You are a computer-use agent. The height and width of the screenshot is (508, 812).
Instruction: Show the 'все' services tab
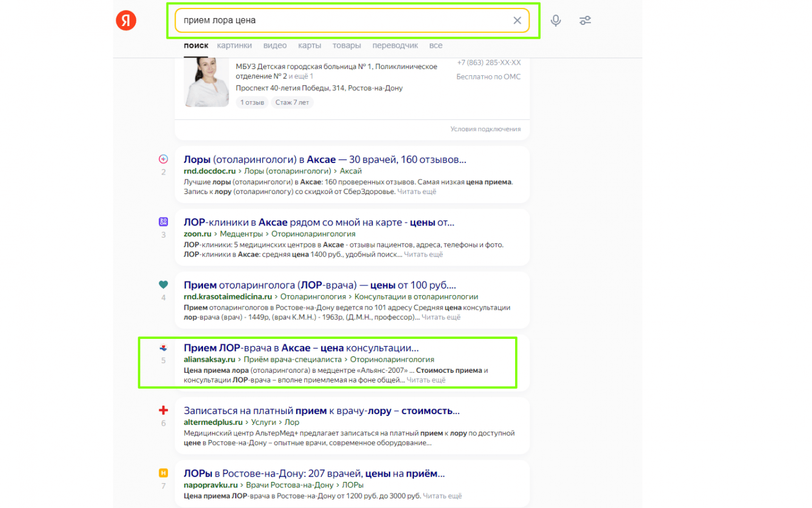pyautogui.click(x=436, y=45)
